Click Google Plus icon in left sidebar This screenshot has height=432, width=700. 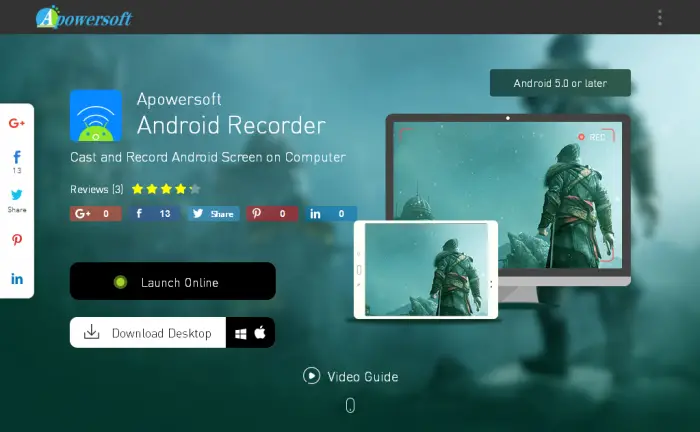pyautogui.click(x=17, y=123)
